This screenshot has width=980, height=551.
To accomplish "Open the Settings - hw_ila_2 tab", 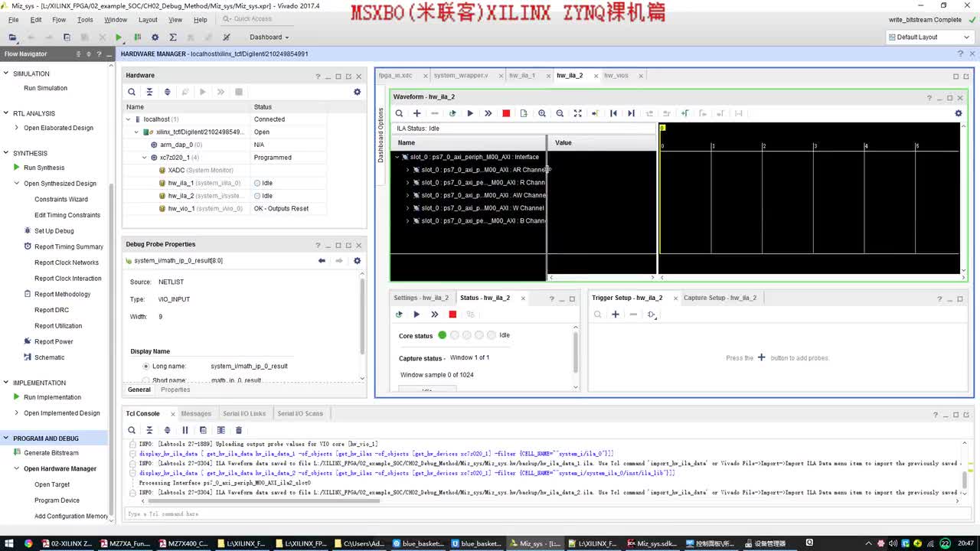I will tap(421, 298).
